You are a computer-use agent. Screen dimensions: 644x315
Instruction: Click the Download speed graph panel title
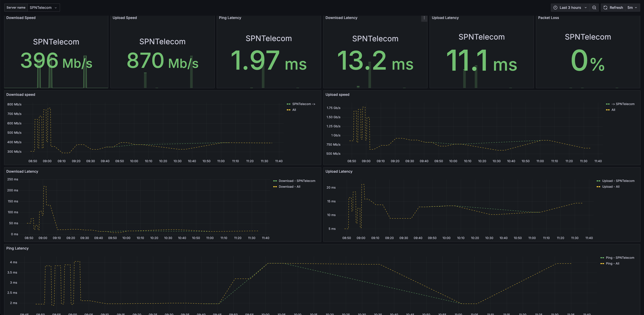(x=21, y=95)
